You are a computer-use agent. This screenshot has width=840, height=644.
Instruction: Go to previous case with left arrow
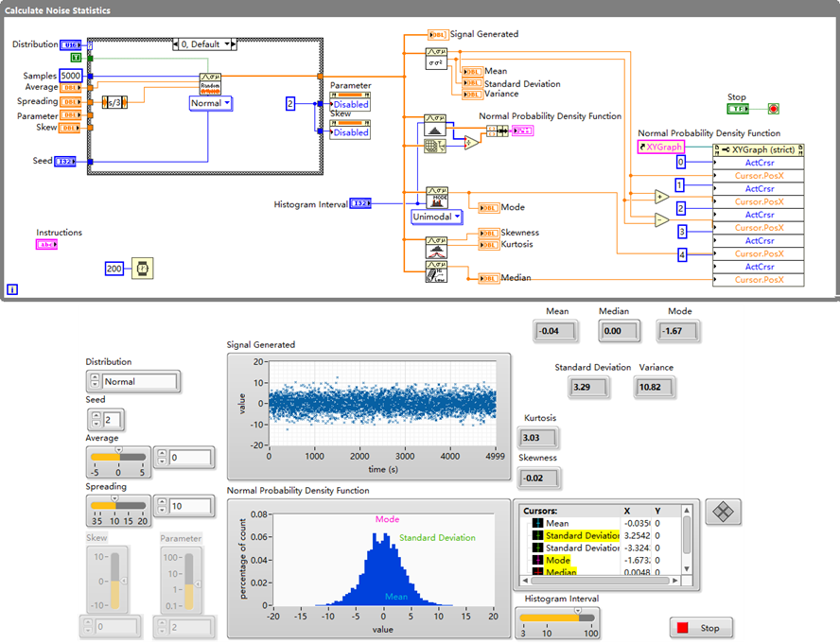click(176, 44)
